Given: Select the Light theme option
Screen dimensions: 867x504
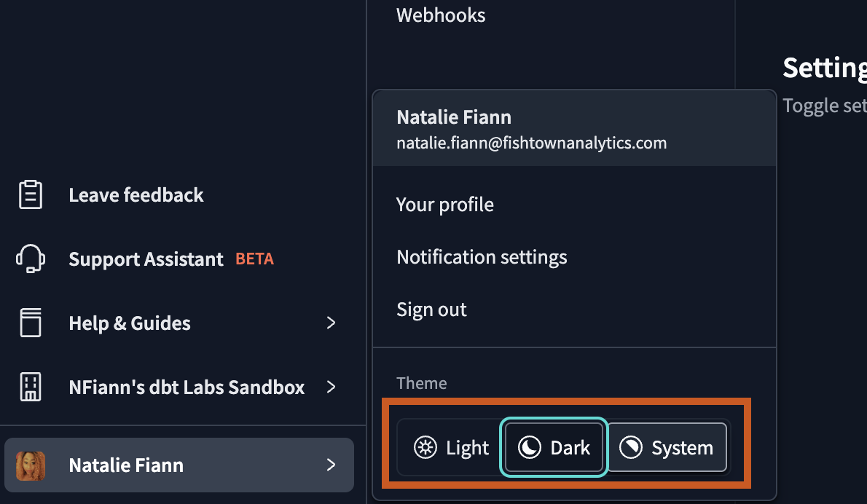Looking at the screenshot, I should click(450, 447).
